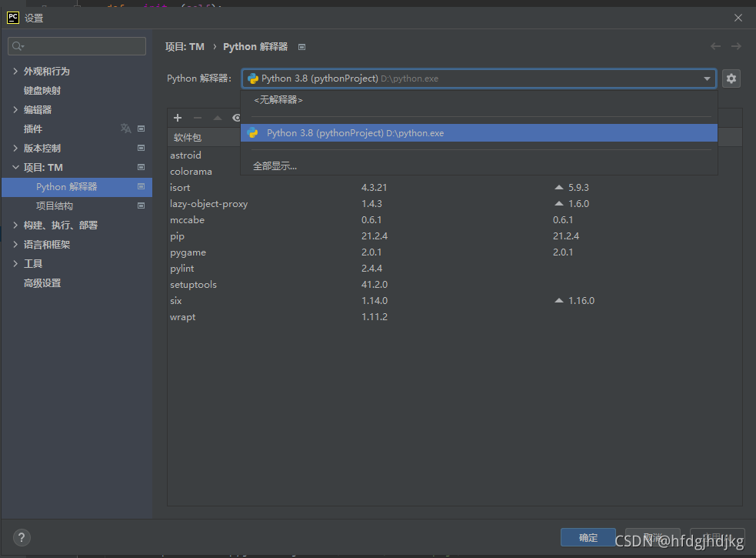Click pip version 21.2.4 cell
The height and width of the screenshot is (558, 756).
(375, 236)
